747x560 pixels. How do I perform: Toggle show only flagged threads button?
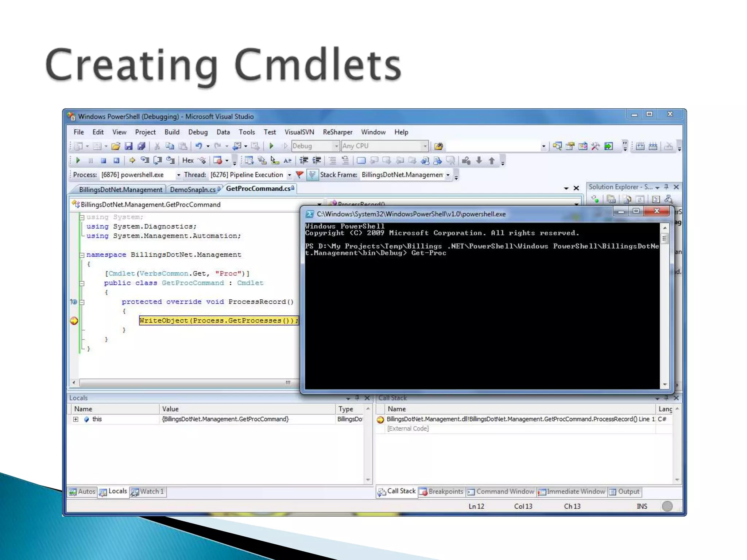(312, 175)
